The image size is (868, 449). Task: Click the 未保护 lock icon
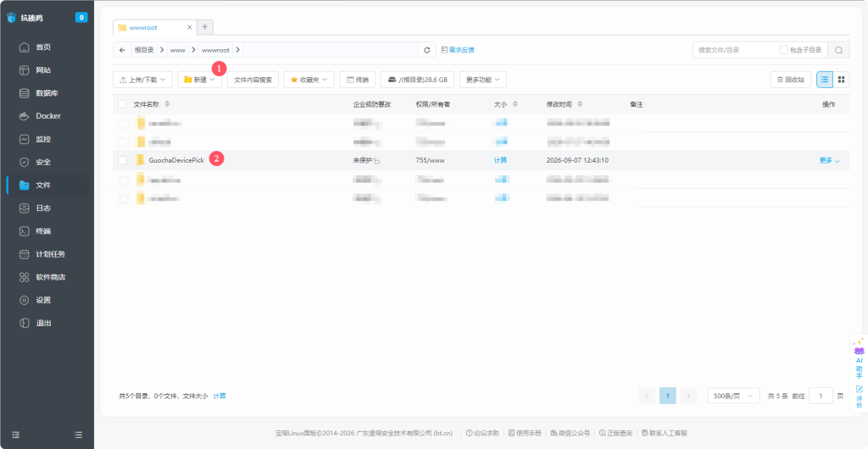click(x=376, y=161)
